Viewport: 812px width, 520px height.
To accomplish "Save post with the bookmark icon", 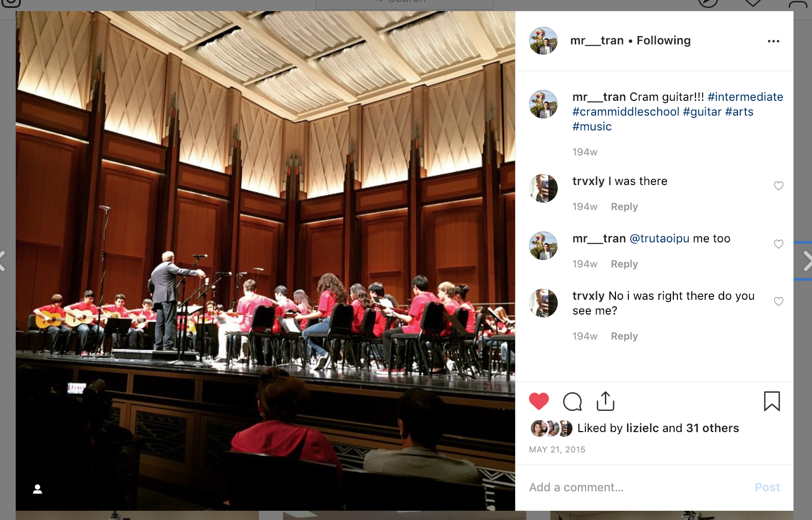I will tap(772, 401).
